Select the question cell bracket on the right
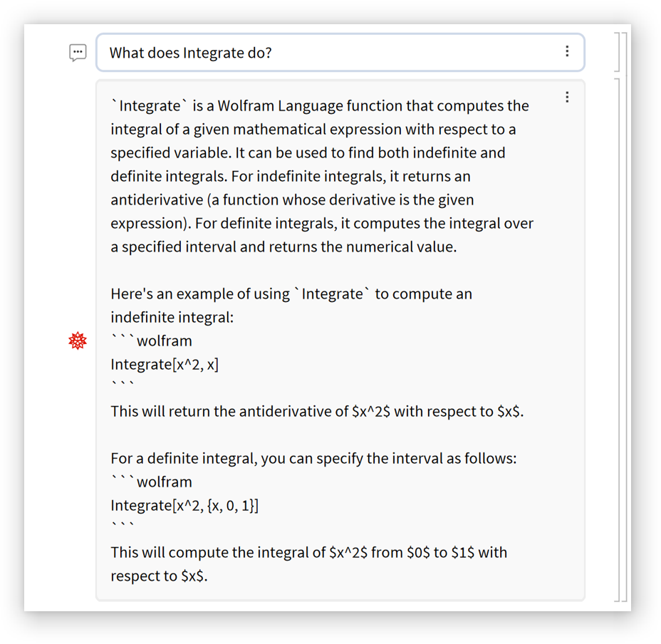Image resolution: width=661 pixels, height=644 pixels. tap(618, 52)
